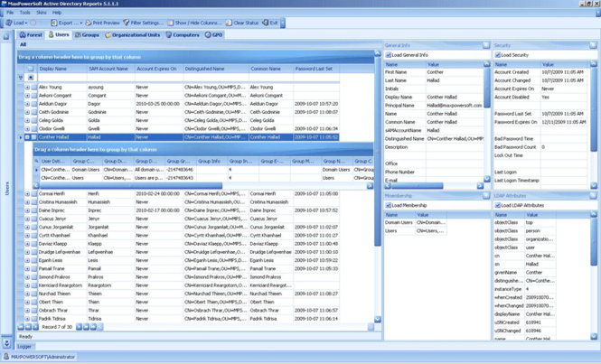The image size is (601, 364).
Task: Open the Tools menu
Action: coord(25,13)
